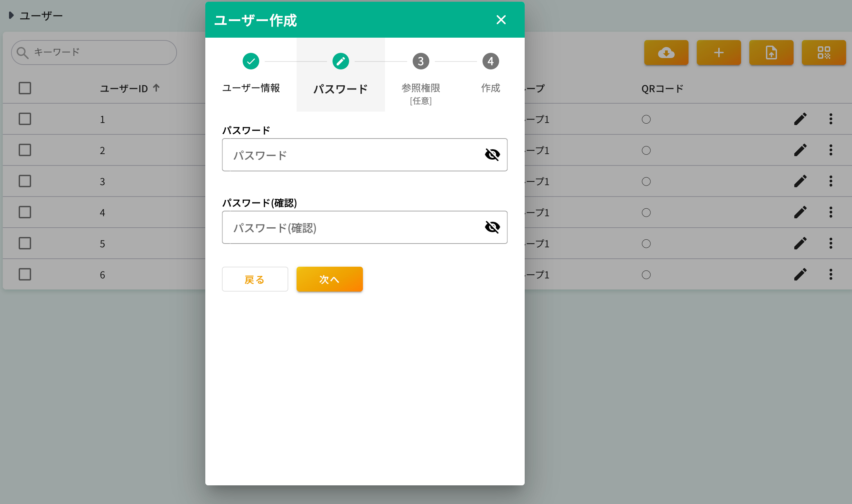Toggle password visibility with the eye icon

(492, 154)
